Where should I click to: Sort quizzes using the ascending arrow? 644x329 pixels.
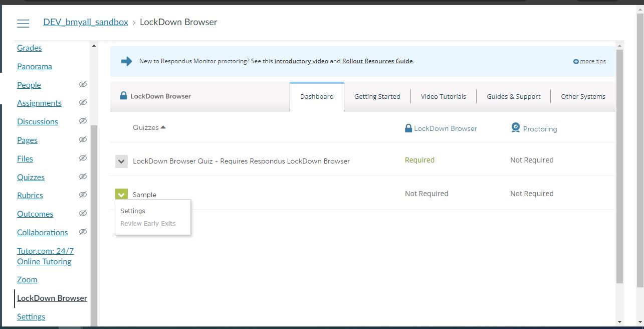click(163, 127)
